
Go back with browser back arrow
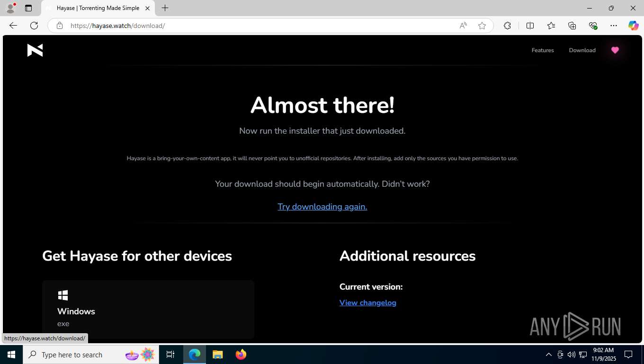[x=13, y=26]
